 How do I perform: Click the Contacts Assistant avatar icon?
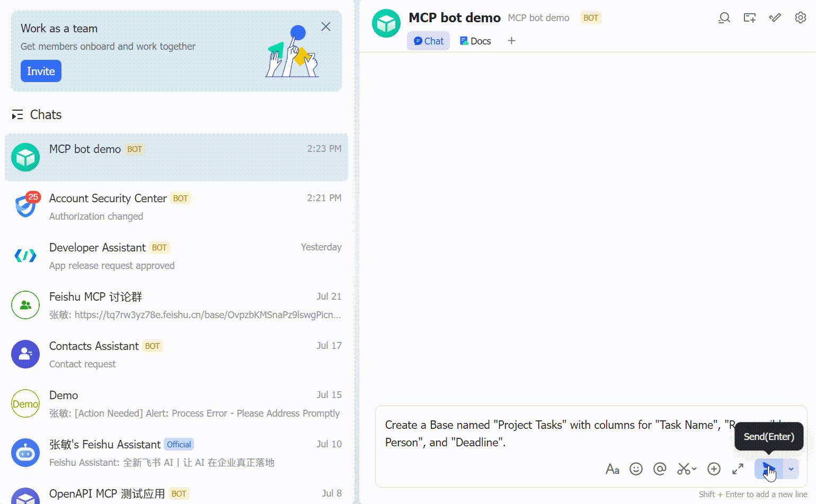tap(25, 354)
